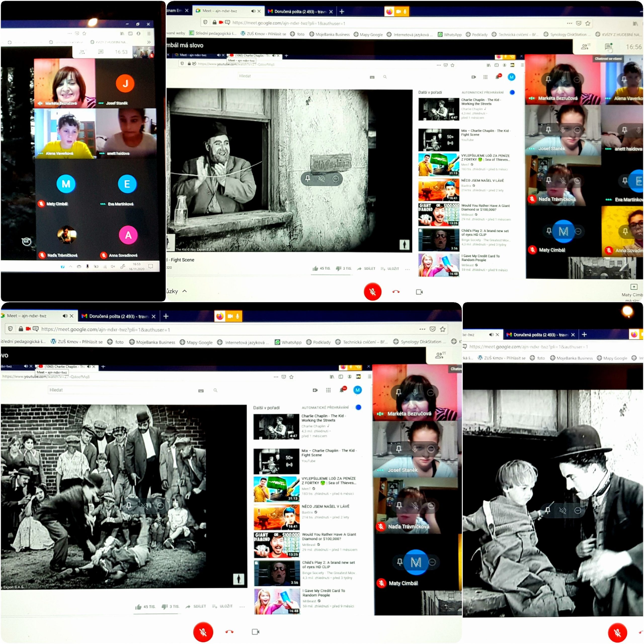Screen dimensions: 644x644
Task: Click the taskbar volume icon in top-left photo
Action: click(113, 266)
